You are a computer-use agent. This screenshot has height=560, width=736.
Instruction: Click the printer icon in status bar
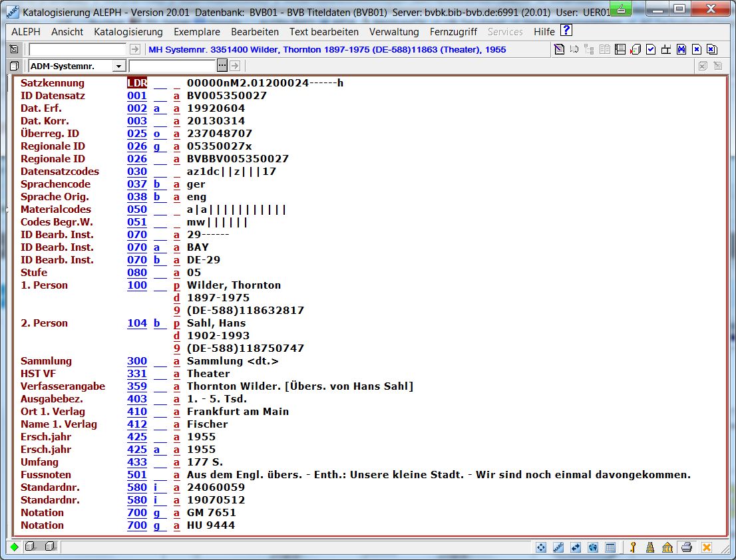(687, 547)
